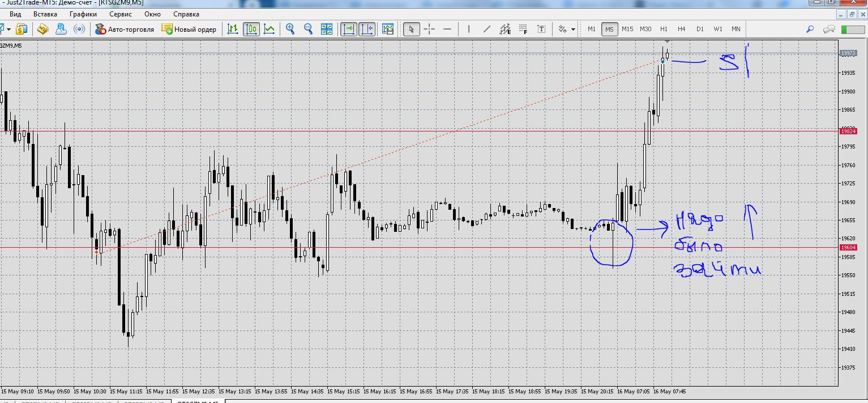Select the crosshair tool
Image resolution: width=868 pixels, height=403 pixels.
[x=429, y=29]
